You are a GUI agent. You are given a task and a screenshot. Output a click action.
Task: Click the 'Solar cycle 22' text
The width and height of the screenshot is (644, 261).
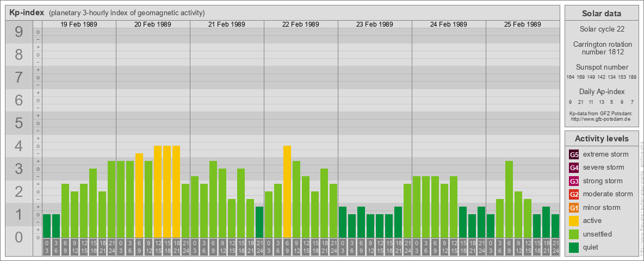(x=602, y=29)
